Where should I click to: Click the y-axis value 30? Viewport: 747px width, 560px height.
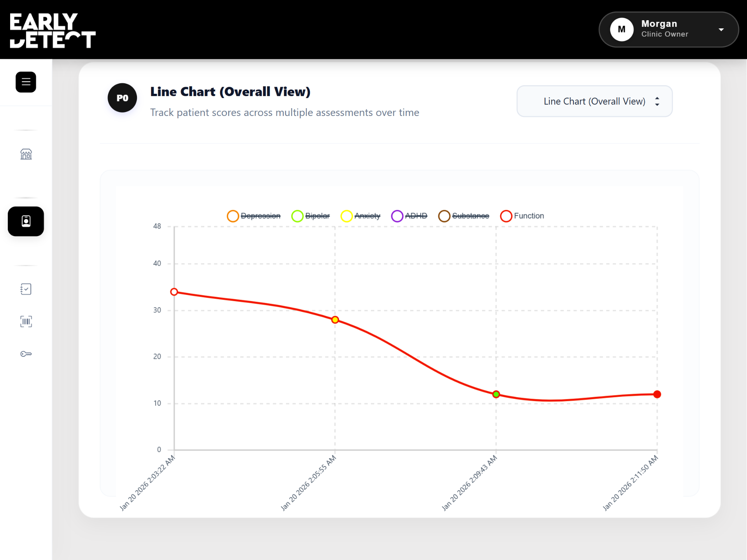coord(157,310)
